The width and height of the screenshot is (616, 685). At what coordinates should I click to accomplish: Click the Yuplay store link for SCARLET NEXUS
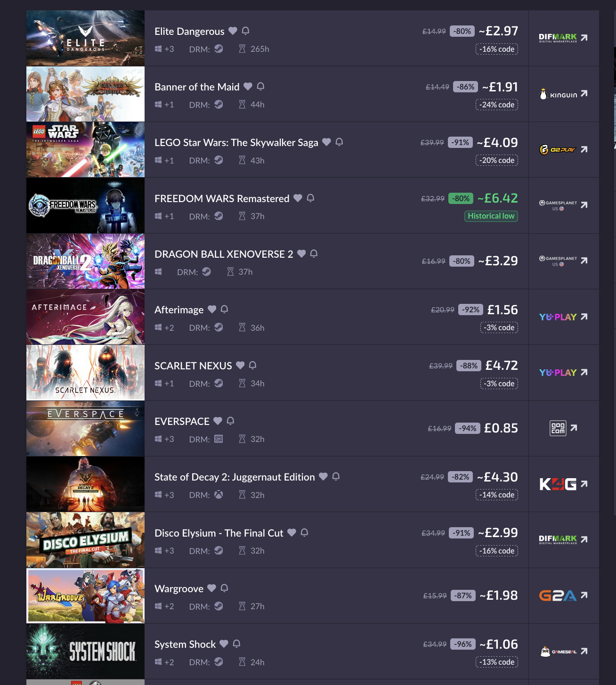click(x=563, y=373)
